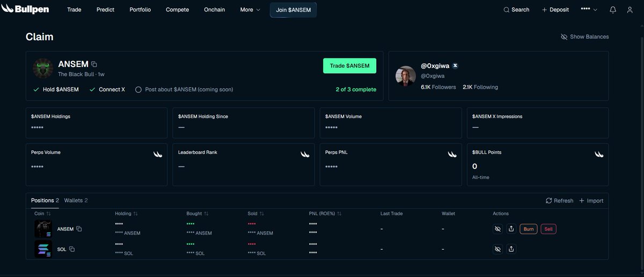Open the Compete menu item
644x277 pixels.
coord(177,10)
